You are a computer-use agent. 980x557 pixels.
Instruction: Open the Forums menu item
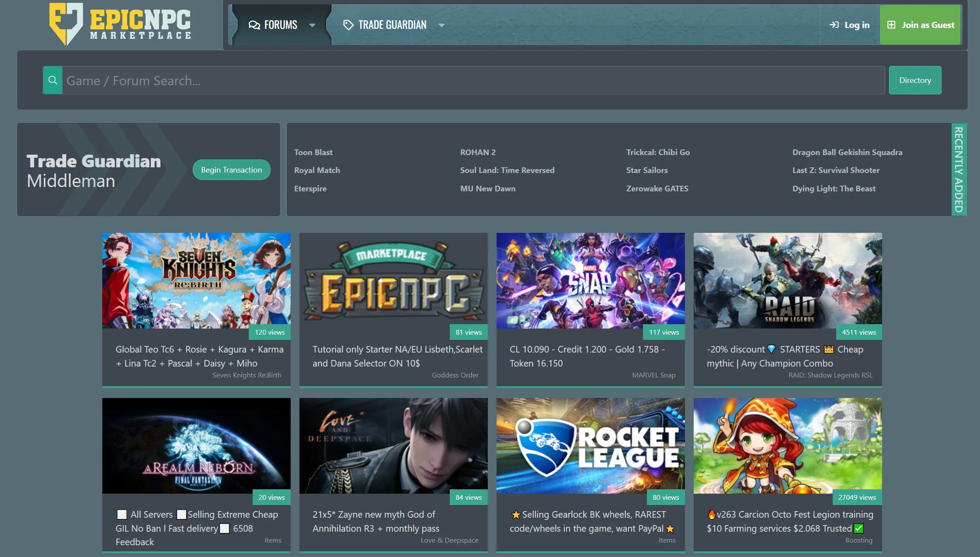[x=281, y=25]
